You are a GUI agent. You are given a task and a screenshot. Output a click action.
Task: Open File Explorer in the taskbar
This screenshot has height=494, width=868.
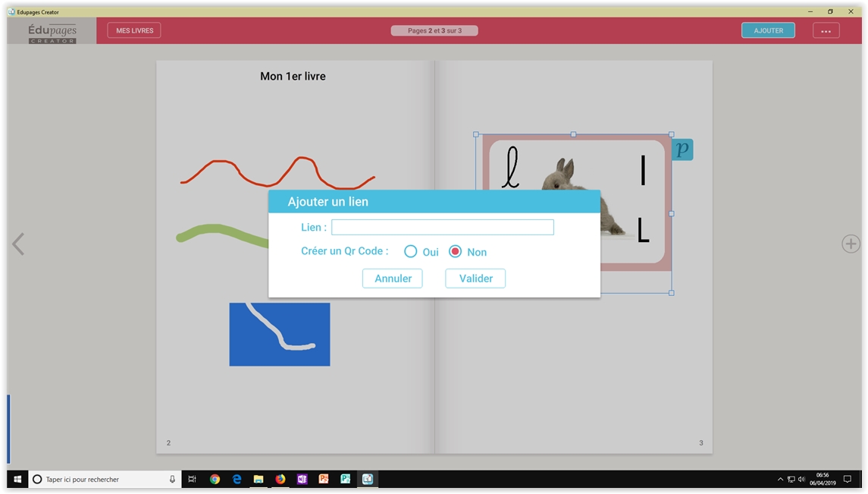[259, 480]
